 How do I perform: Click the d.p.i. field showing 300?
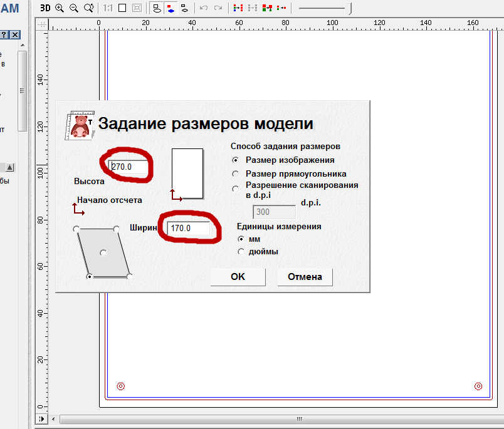[274, 212]
